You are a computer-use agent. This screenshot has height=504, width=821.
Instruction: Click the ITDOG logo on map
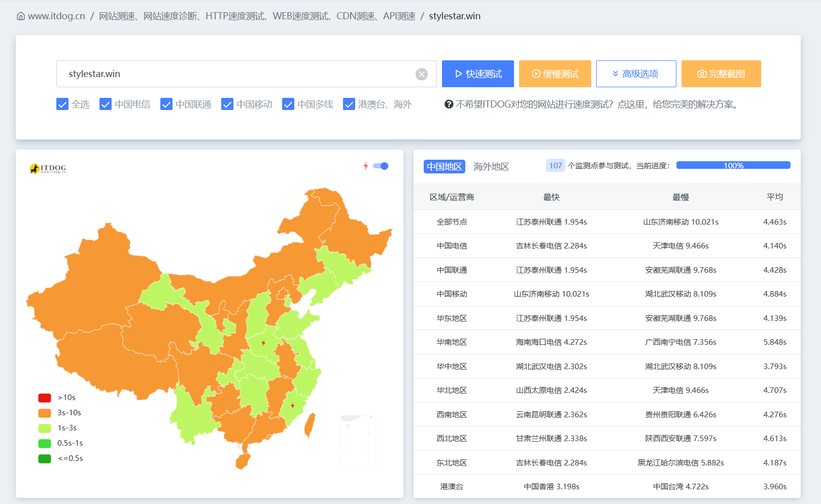tap(48, 168)
